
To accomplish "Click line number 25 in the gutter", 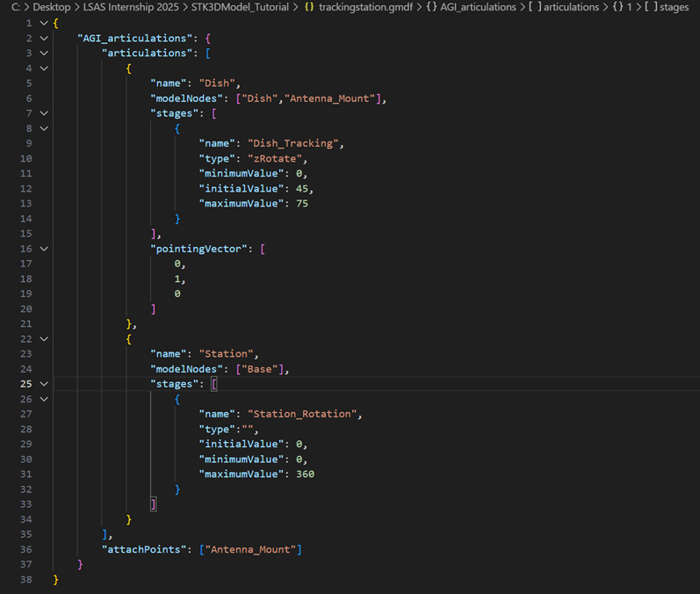I will pyautogui.click(x=25, y=384).
